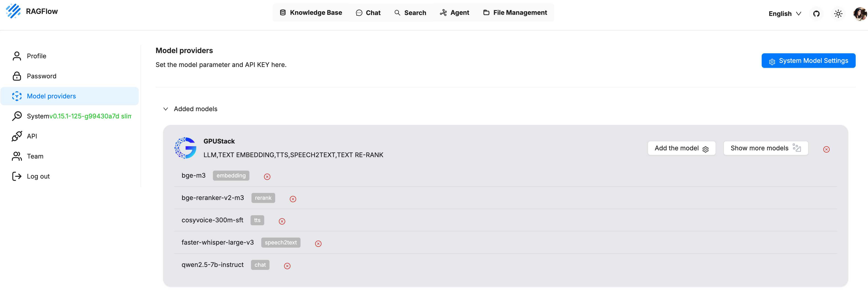Remove the cosyvoice-300m-sft tts model

282,221
